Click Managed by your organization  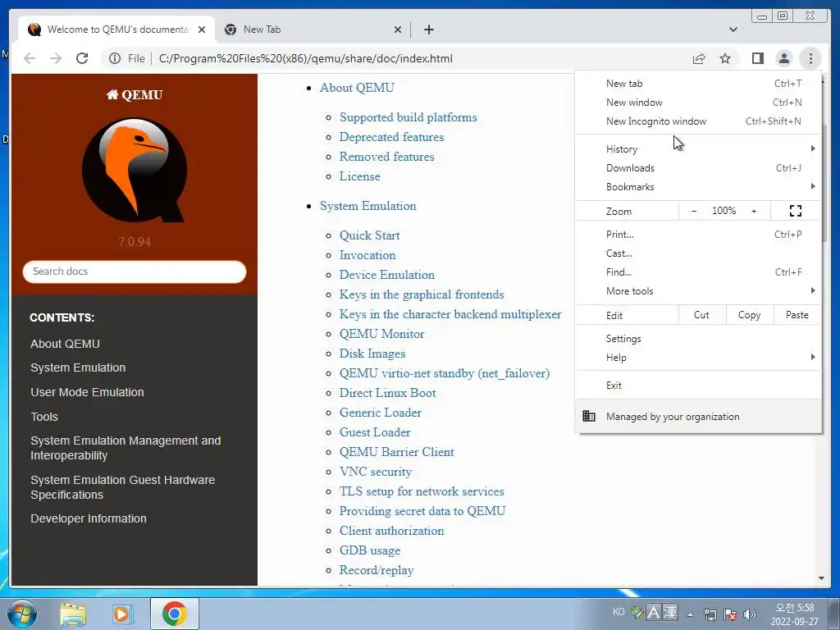pos(698,416)
